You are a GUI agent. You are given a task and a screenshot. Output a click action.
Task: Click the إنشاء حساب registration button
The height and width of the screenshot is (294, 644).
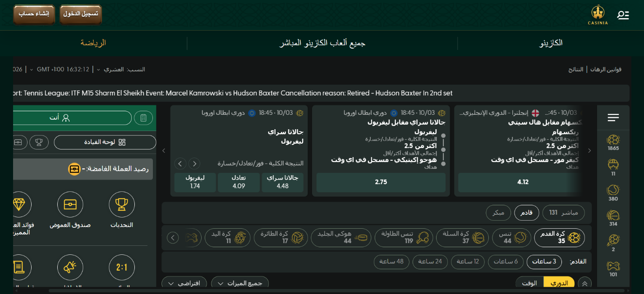click(x=34, y=14)
